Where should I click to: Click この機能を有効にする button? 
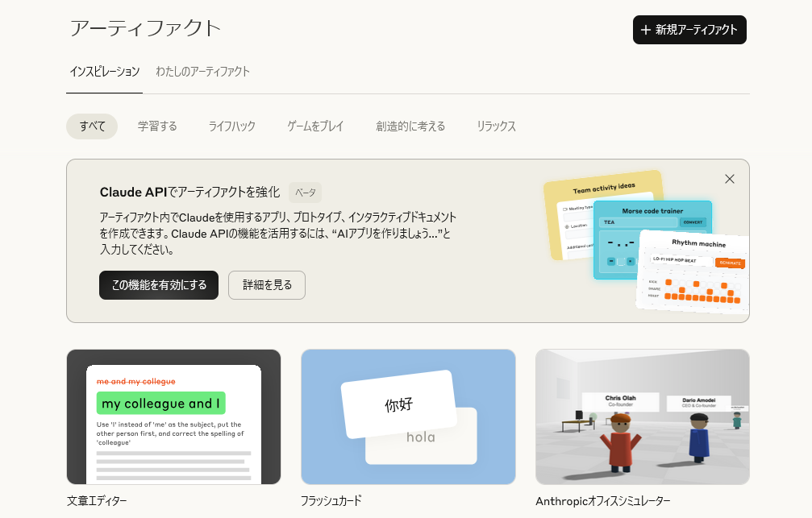point(159,285)
